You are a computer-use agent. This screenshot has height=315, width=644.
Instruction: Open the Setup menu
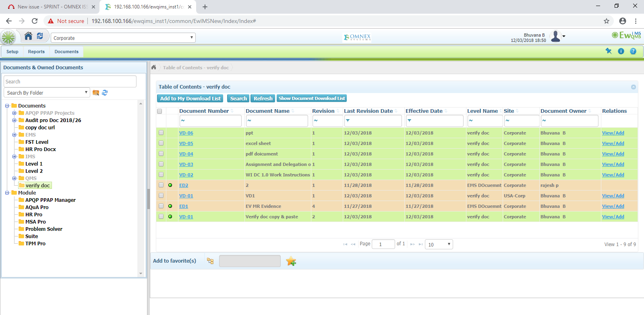tap(12, 52)
